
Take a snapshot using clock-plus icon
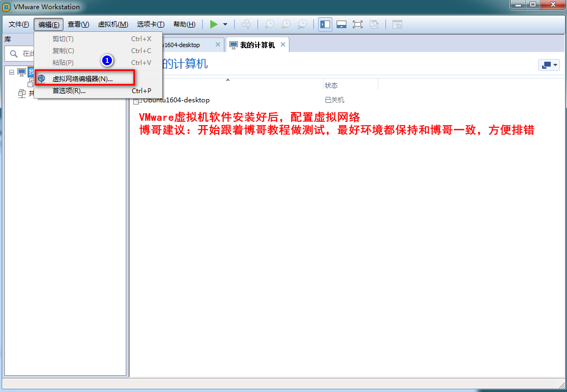[269, 24]
